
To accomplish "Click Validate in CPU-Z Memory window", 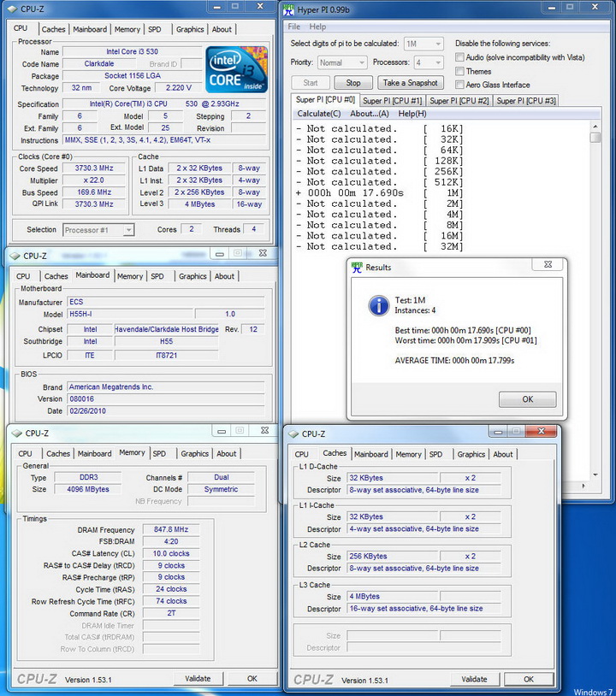I will point(198,679).
